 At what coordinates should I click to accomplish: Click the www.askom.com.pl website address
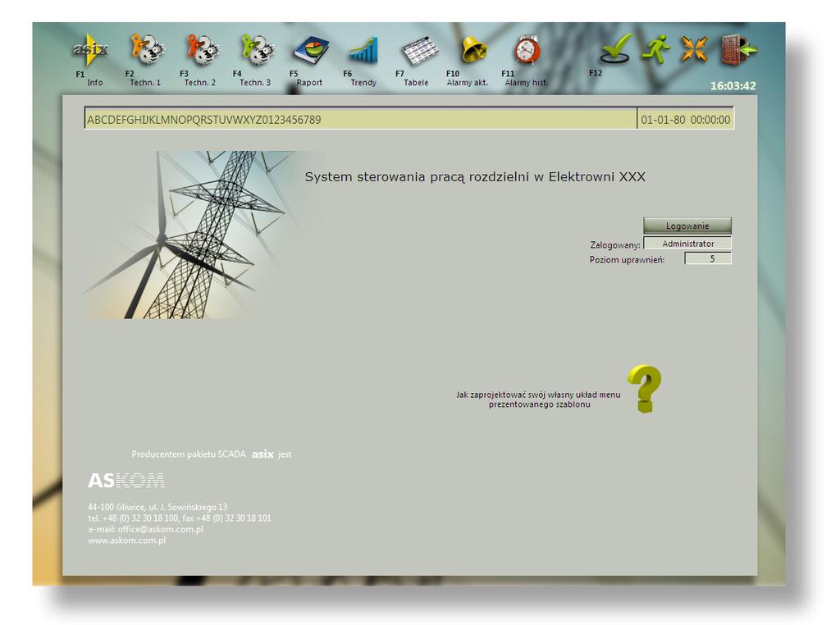127,541
